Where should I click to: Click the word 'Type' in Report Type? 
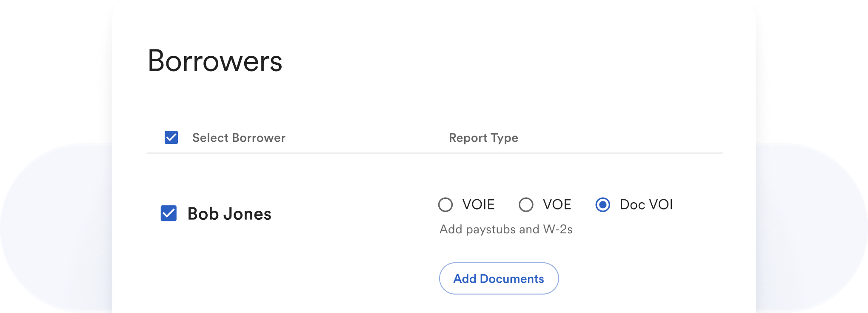point(504,138)
